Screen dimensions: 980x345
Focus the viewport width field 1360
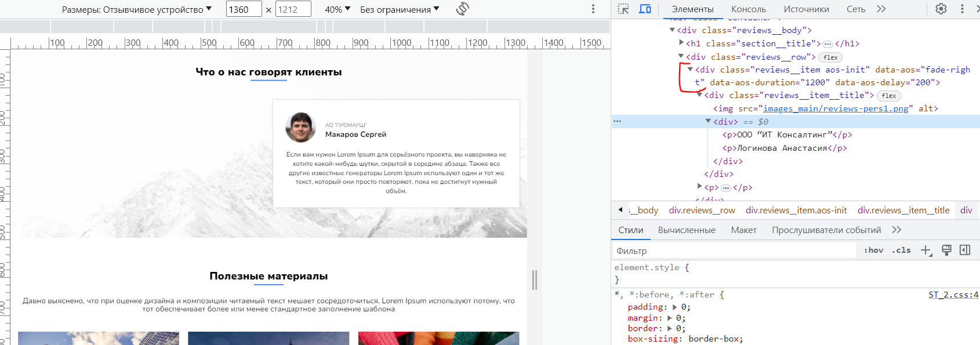pos(244,9)
